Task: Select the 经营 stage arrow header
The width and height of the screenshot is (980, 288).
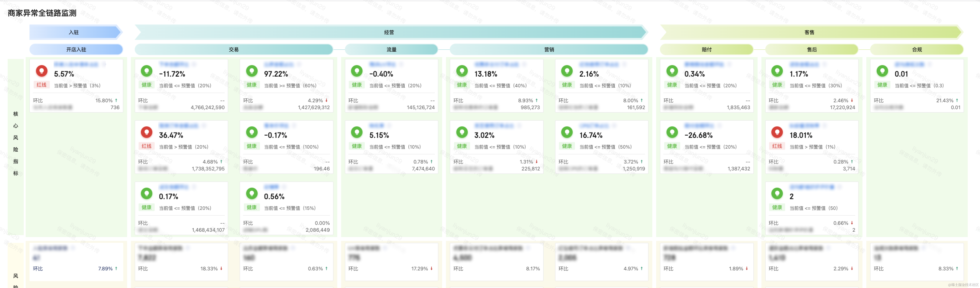Action: click(389, 32)
